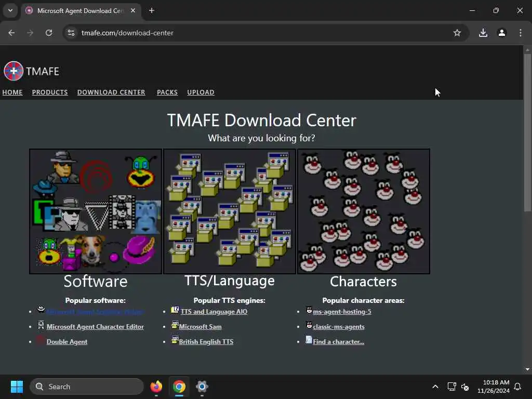Show hidden system tray icons

(435, 387)
